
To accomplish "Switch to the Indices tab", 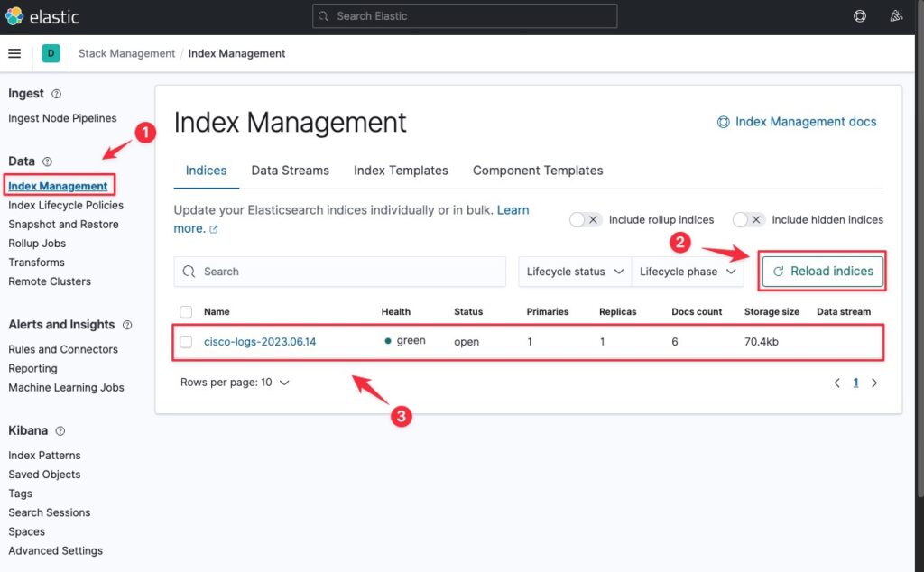I will coord(207,171).
